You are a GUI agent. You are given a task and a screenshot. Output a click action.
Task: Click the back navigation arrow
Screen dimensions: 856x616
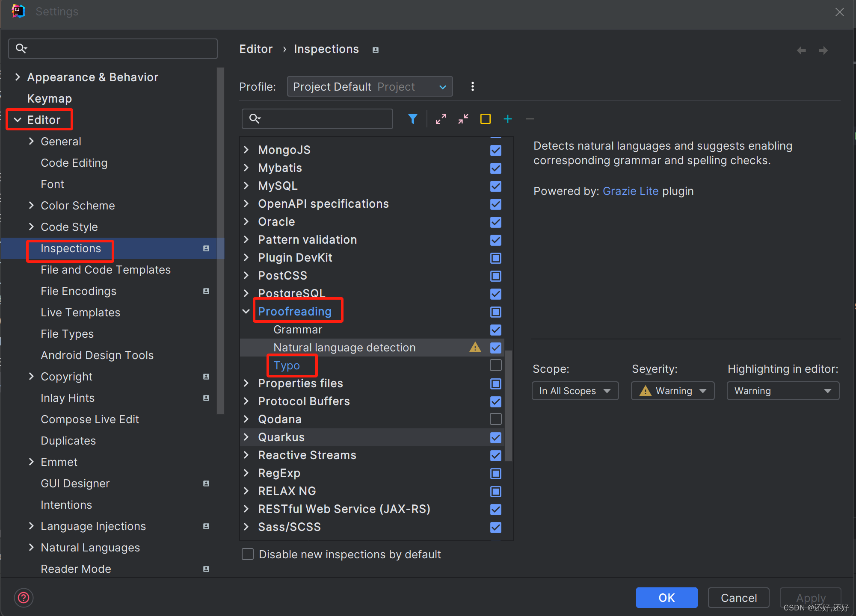[801, 50]
